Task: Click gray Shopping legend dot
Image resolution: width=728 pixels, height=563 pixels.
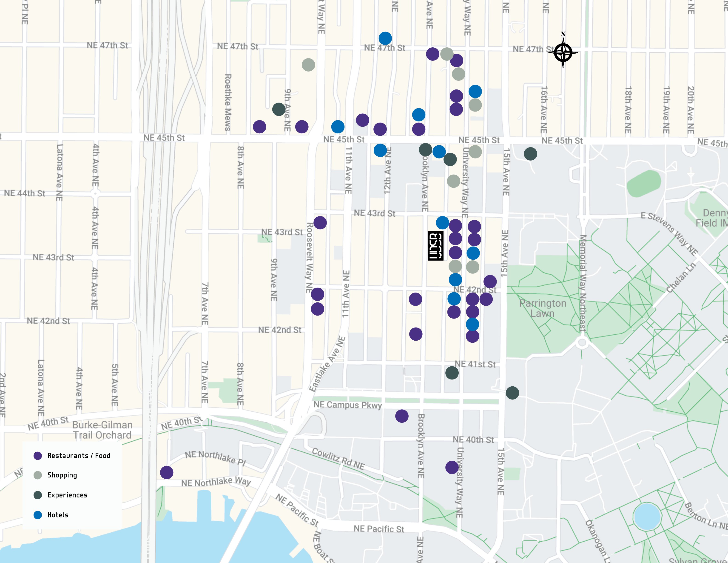Action: (38, 475)
